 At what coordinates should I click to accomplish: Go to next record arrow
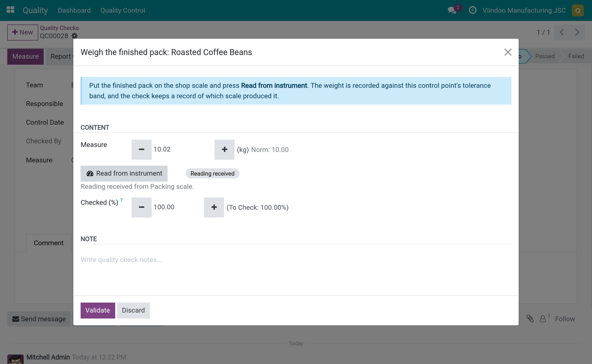coord(577,32)
